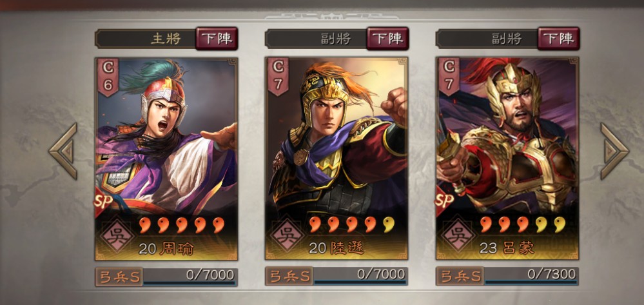Tap the 吳 faction emblem on 陸遜's card
Image resolution: width=644 pixels, height=305 pixels.
tap(287, 235)
